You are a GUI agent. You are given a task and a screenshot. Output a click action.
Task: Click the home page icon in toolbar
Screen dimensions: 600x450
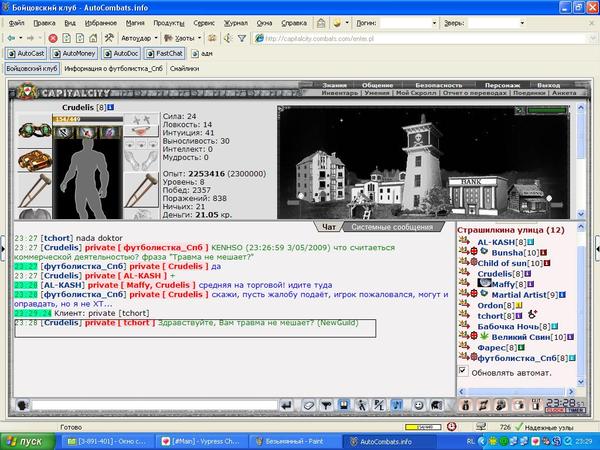93,38
